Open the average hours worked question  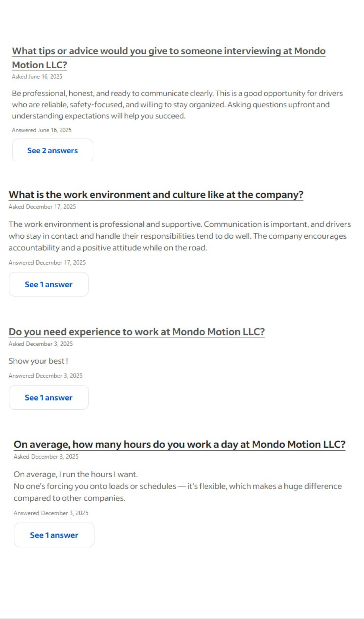[179, 445]
